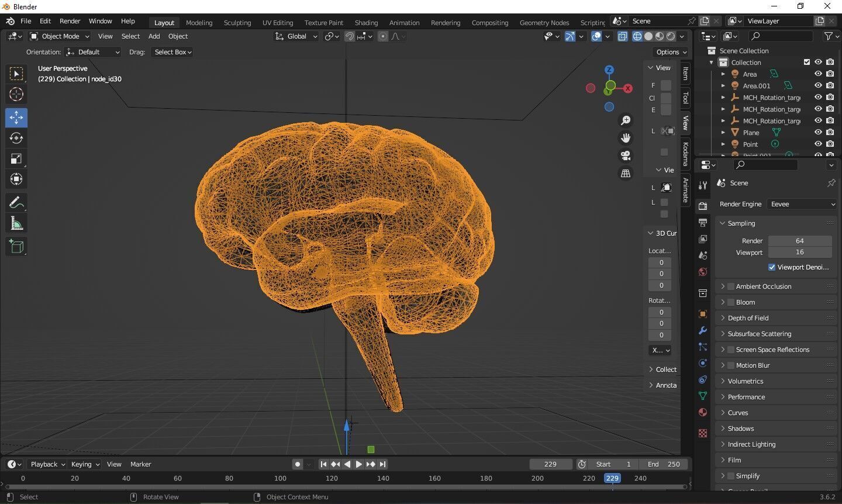Select the Select Box tool
842x504 pixels.
tap(16, 74)
